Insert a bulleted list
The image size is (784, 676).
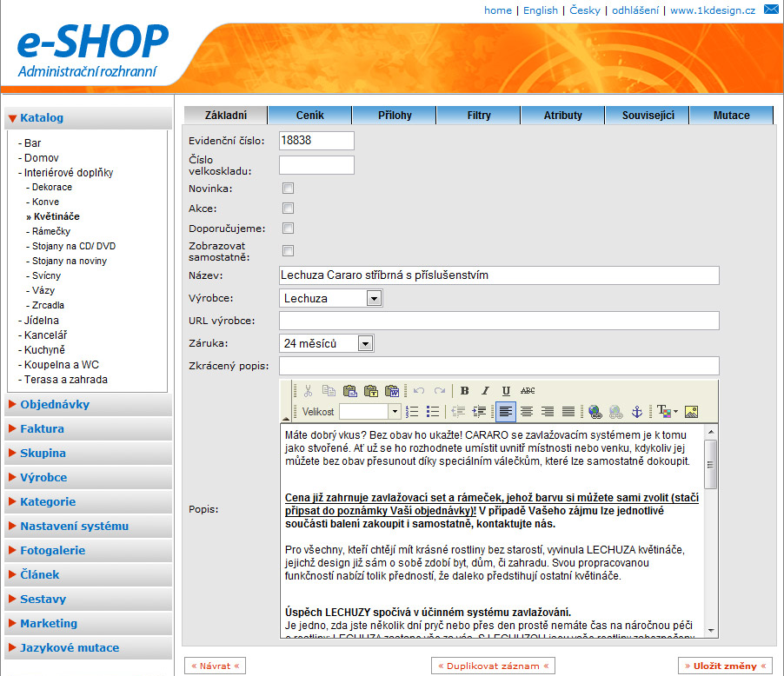click(433, 412)
